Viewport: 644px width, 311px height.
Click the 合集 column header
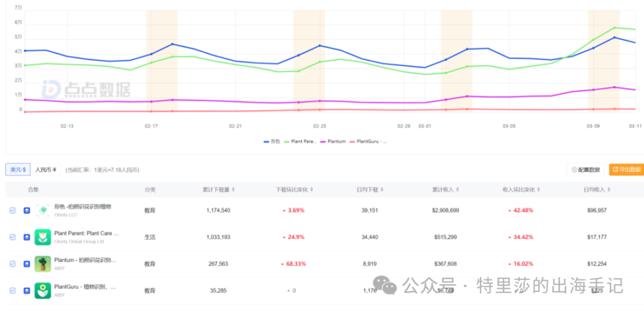33,189
